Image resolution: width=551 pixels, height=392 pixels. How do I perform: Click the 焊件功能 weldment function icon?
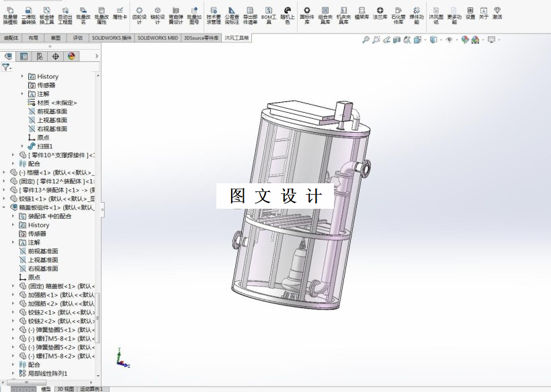[x=417, y=15]
